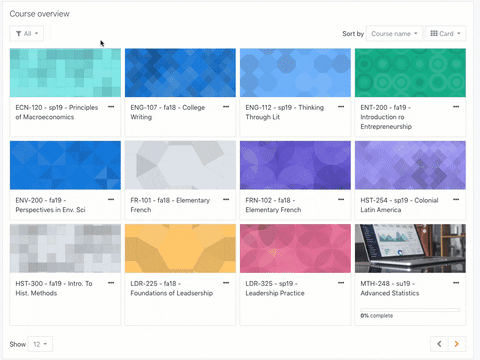Open Sort by Course name dropdown

point(394,34)
